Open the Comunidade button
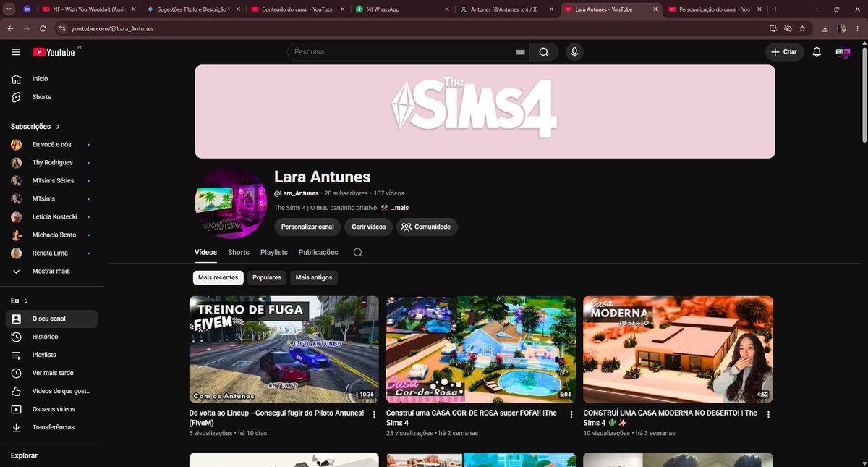The image size is (868, 467). pos(427,227)
